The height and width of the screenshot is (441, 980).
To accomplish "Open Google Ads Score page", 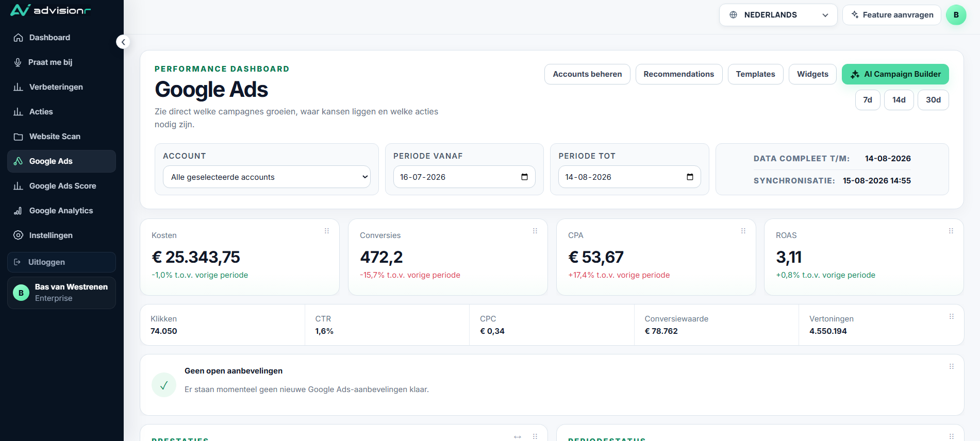I will click(x=61, y=186).
